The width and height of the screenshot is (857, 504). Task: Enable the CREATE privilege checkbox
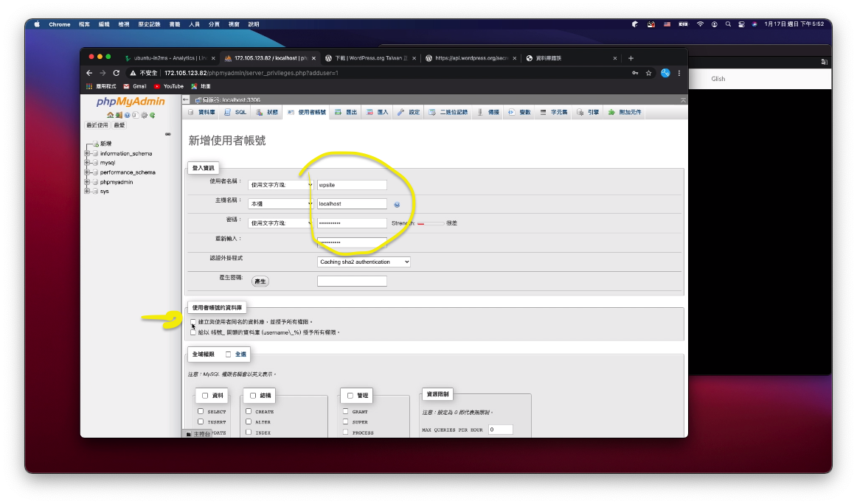point(249,411)
